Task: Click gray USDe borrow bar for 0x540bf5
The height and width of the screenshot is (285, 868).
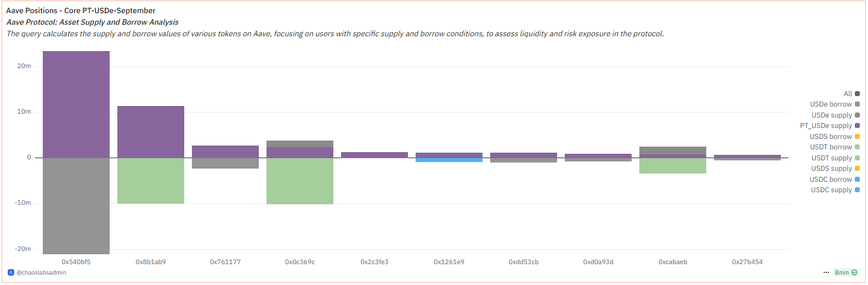Action: pyautogui.click(x=76, y=206)
